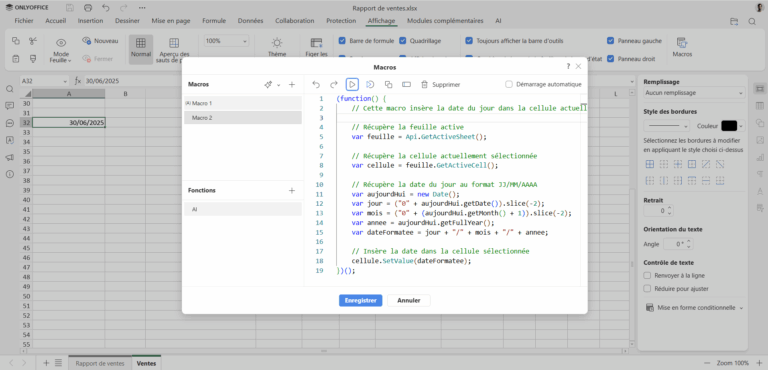The image size is (768, 370).
Task: Click the Macros icon in the ribbon
Action: [x=682, y=43]
